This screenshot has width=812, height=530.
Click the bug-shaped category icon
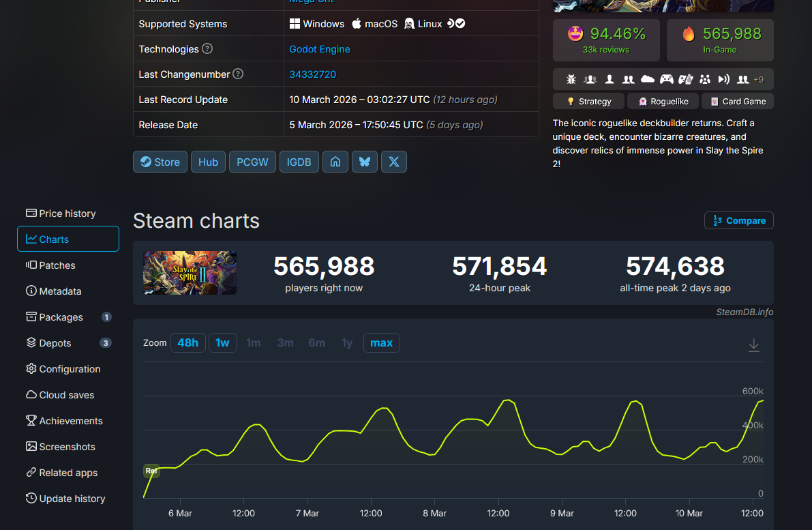coord(571,79)
